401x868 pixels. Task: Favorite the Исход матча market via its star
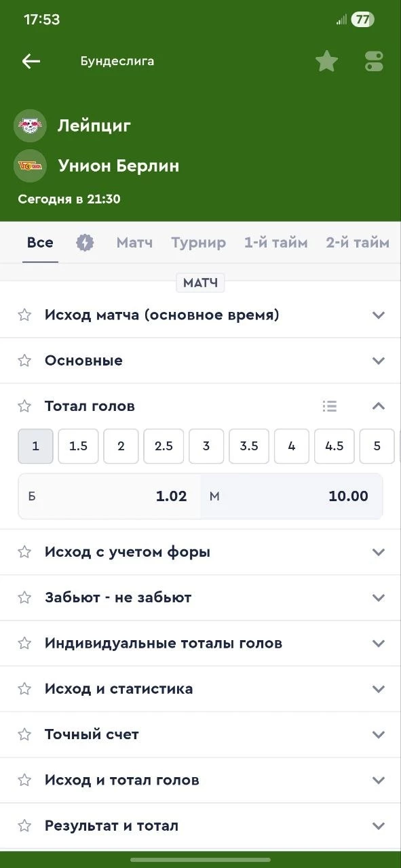24,314
